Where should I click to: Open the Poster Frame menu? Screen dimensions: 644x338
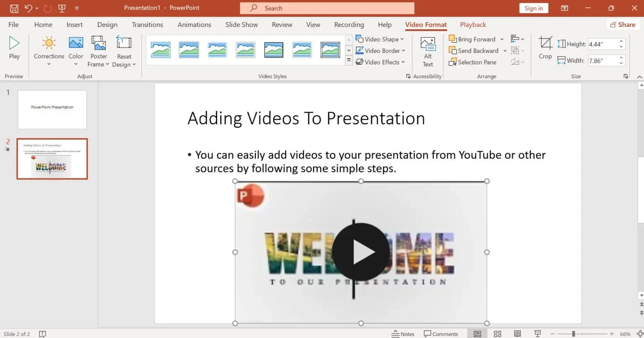(x=99, y=51)
